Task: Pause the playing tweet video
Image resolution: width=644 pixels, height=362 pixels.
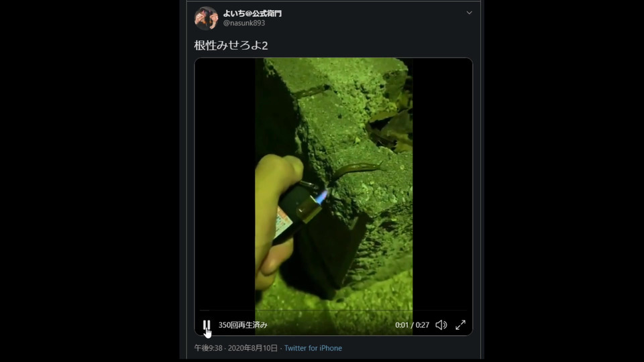Action: click(x=207, y=325)
